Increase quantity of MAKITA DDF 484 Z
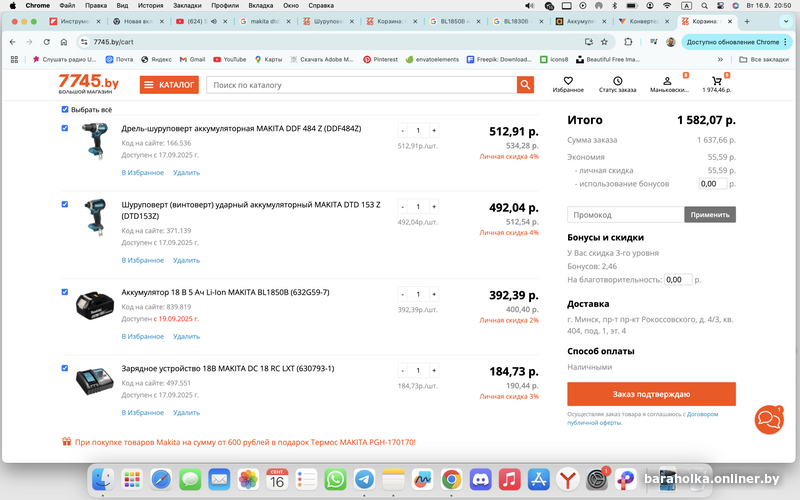 click(434, 131)
